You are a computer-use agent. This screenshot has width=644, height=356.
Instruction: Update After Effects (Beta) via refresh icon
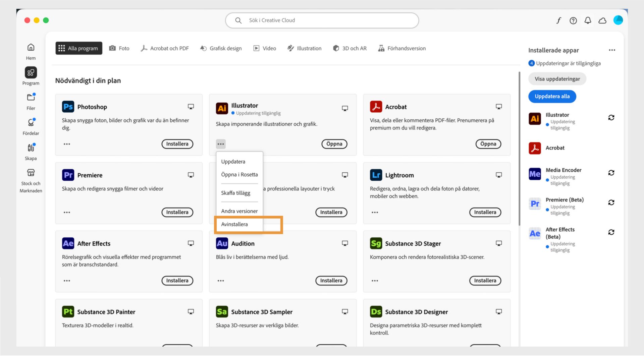pyautogui.click(x=611, y=232)
